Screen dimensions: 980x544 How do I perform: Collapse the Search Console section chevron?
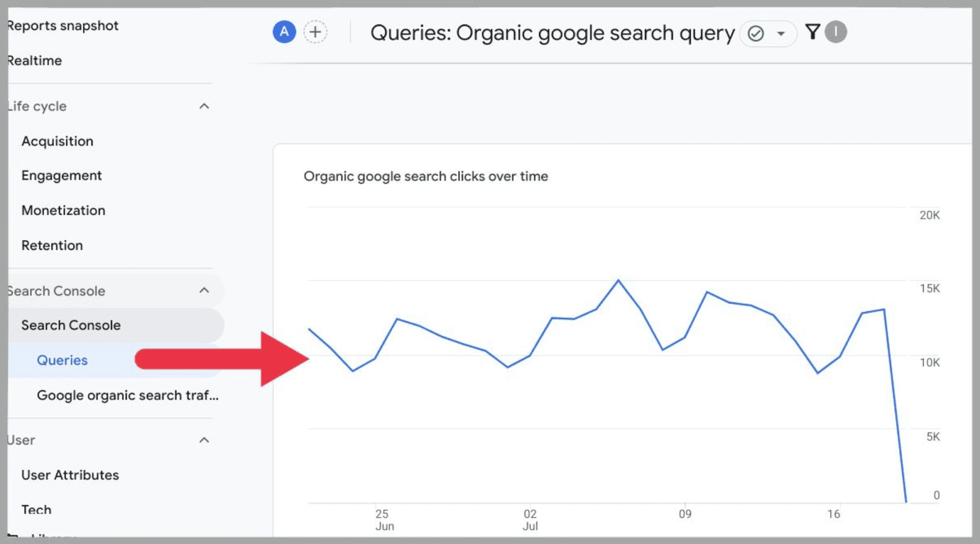tap(205, 289)
